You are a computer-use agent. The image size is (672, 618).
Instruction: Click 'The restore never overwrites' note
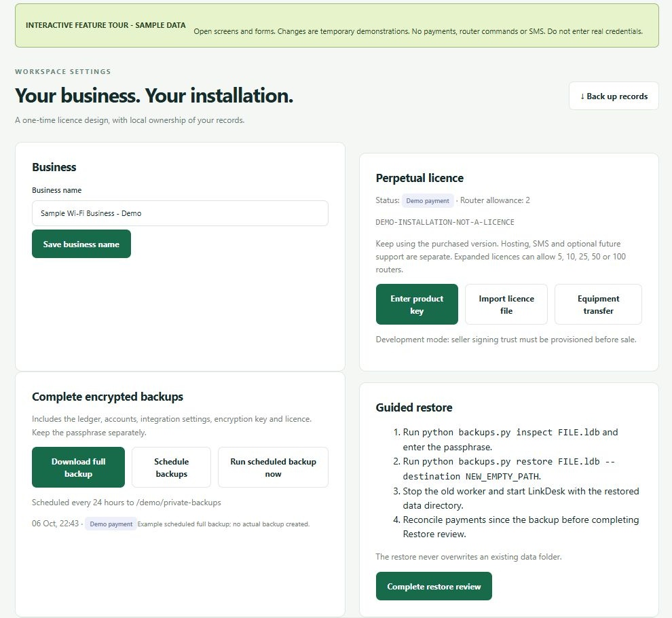(468, 557)
